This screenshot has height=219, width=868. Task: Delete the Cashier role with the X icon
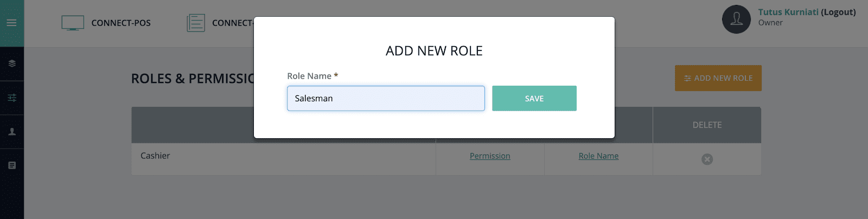(x=707, y=159)
